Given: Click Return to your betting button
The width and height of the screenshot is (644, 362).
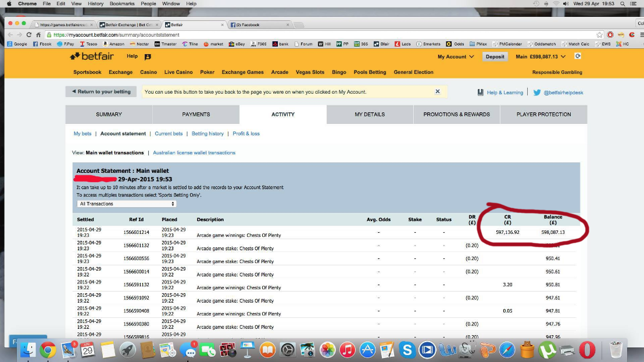Looking at the screenshot, I should 101,92.
